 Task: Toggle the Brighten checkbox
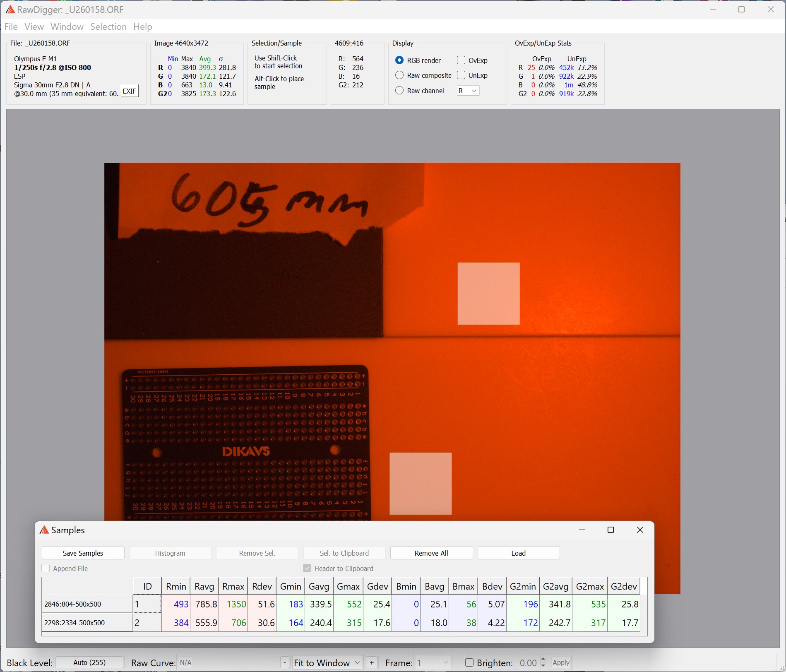tap(469, 663)
